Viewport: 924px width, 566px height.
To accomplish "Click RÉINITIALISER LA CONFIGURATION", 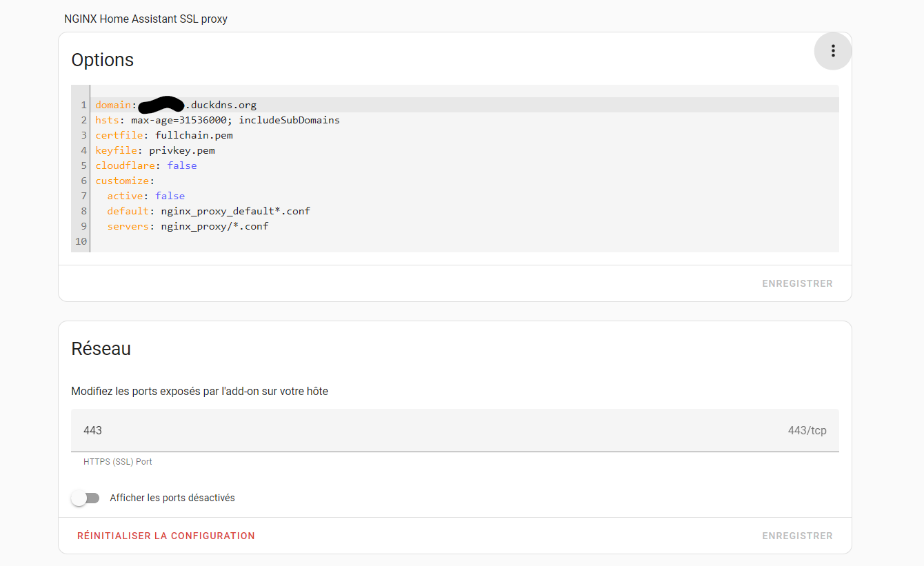I will point(166,536).
